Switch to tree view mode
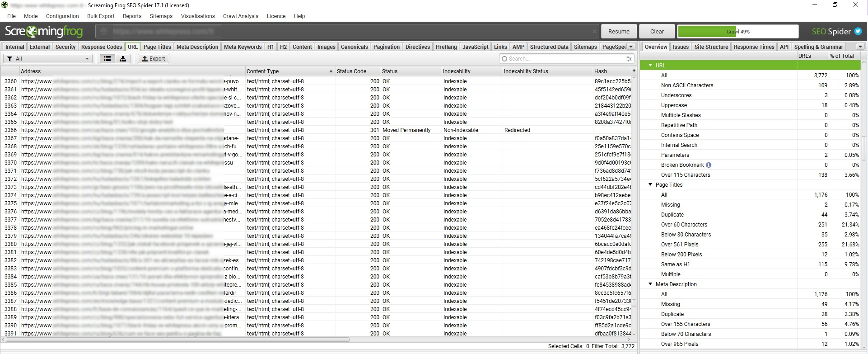The image size is (868, 354). click(x=122, y=59)
